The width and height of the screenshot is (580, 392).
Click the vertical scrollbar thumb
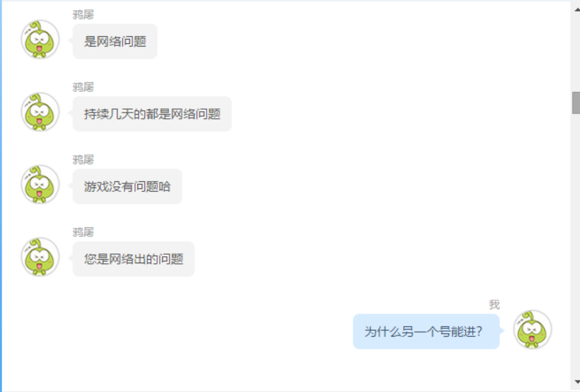tap(576, 103)
